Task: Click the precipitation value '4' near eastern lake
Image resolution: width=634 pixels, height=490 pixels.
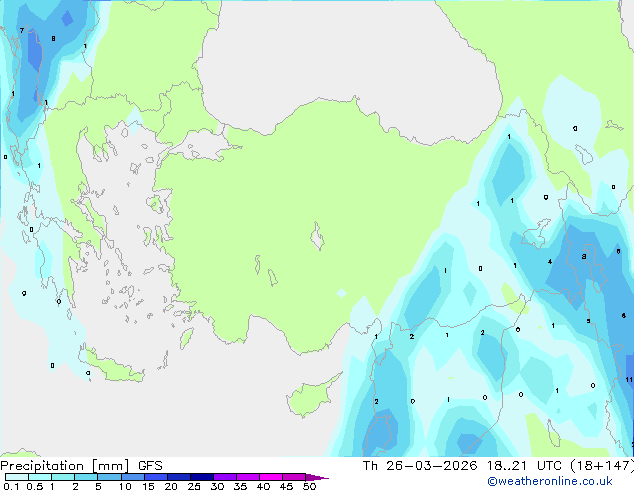Action: click(550, 262)
